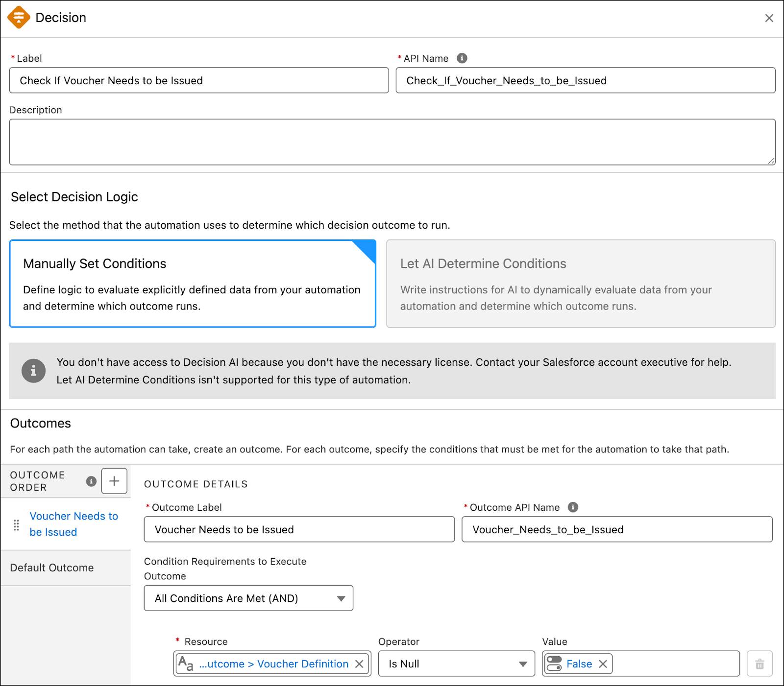Select Voucher Needs to be Issued outcome
Viewport: 784px width, 686px height.
[73, 524]
